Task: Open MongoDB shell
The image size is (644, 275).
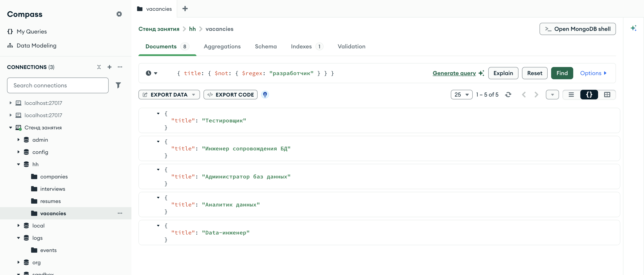Action: 577,29
